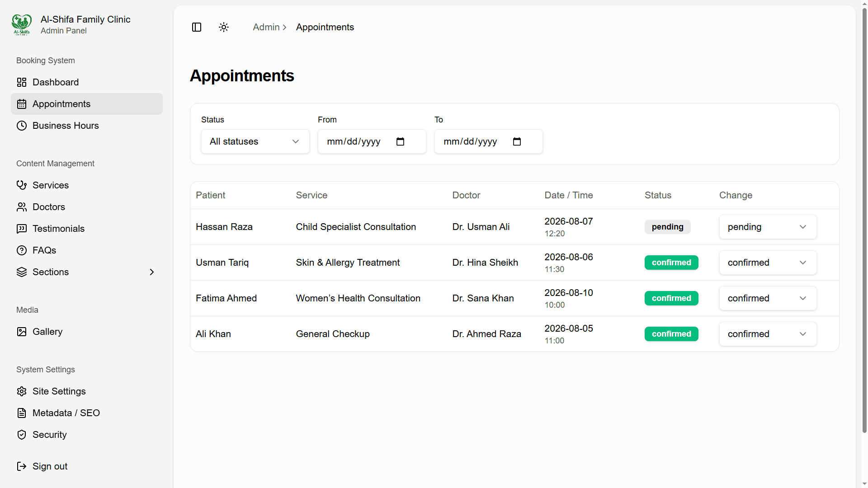Click the Business Hours clock icon
The image size is (868, 488).
(x=22, y=126)
